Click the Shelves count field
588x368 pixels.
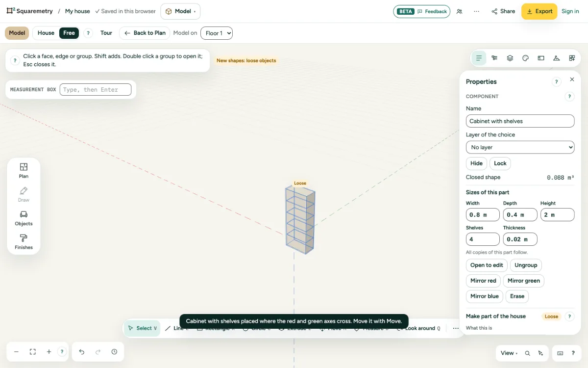(x=483, y=239)
